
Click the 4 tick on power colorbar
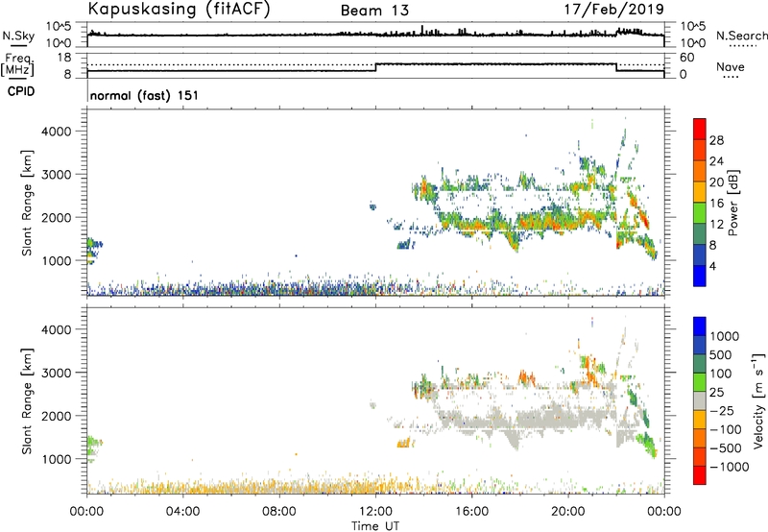(x=712, y=266)
